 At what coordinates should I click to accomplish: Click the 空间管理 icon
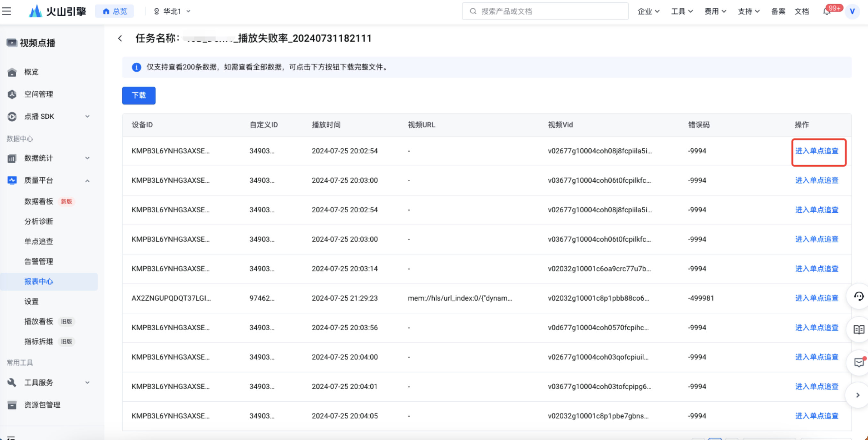(x=12, y=94)
